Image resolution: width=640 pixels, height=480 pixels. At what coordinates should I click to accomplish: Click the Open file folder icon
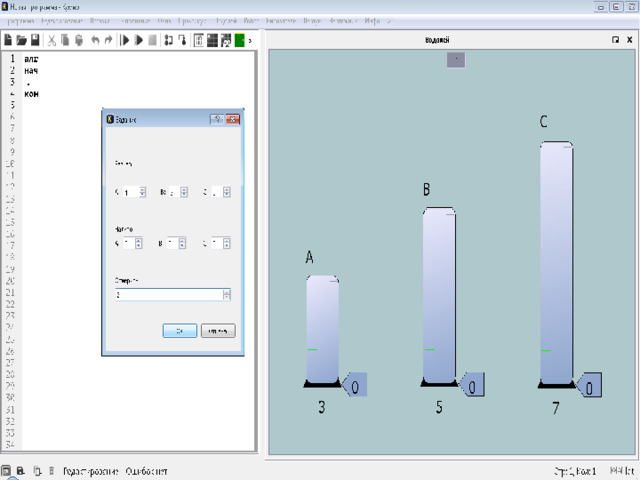click(x=21, y=40)
